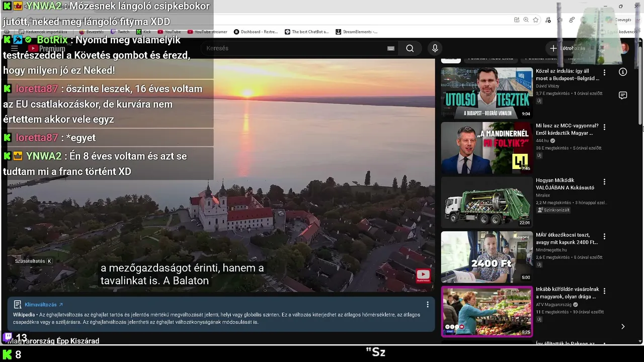
Task: Open the Kick bookmark in bookmarks bar
Action: (143, 32)
